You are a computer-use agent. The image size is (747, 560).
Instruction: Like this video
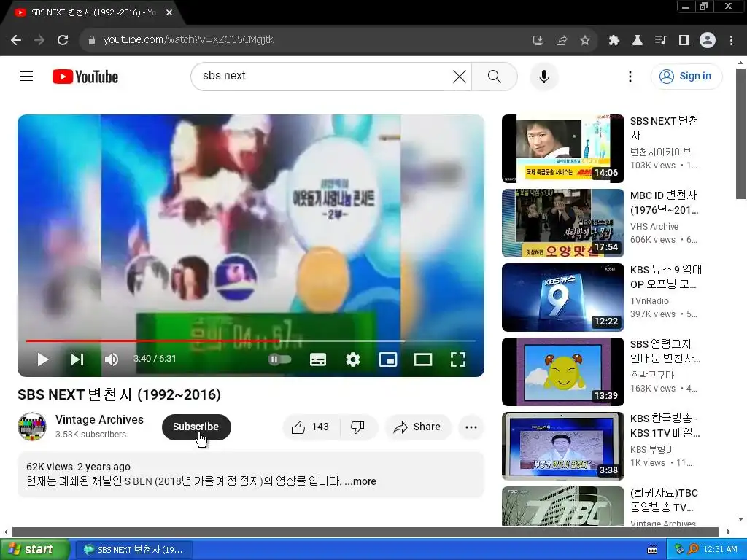click(x=311, y=427)
